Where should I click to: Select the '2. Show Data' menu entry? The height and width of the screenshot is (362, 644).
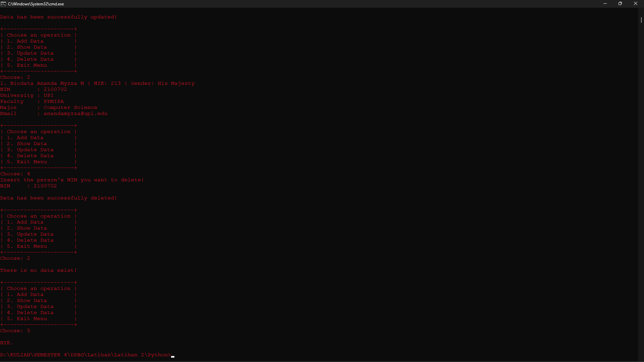click(x=27, y=47)
